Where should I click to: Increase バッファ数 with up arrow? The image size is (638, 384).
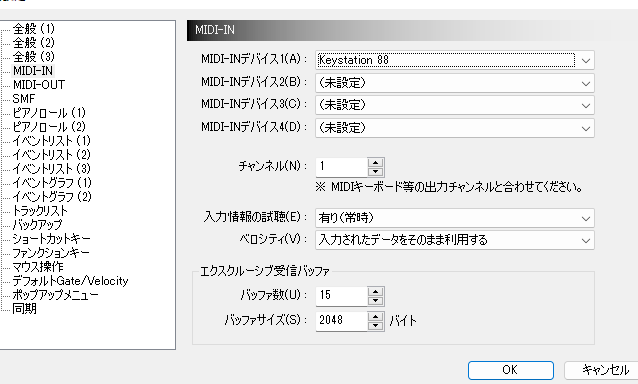375,292
